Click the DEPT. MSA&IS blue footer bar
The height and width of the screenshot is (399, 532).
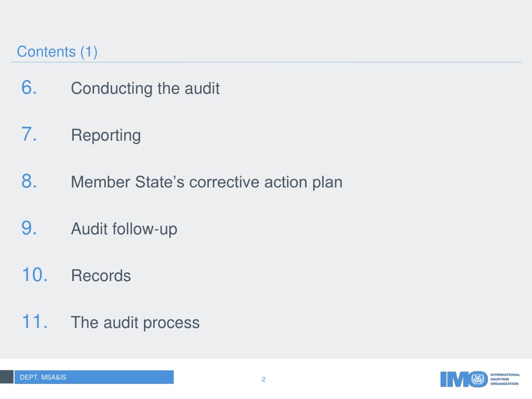(94, 377)
